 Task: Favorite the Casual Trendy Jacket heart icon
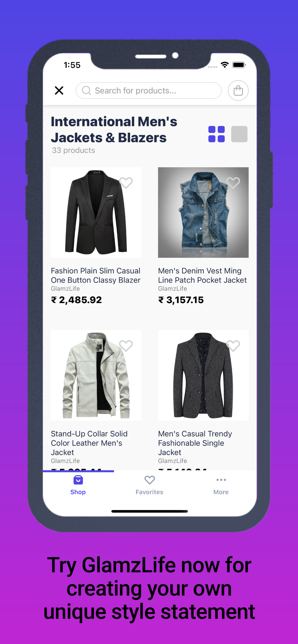click(233, 346)
